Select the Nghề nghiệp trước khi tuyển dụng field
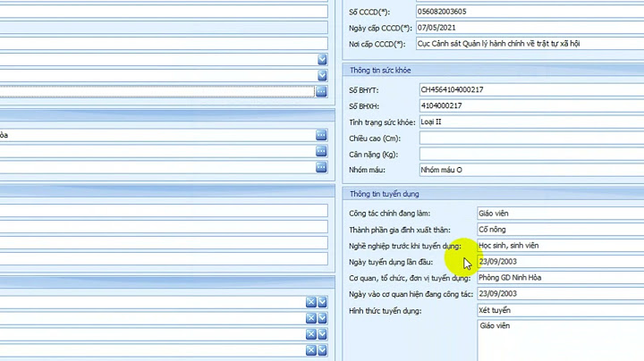The width and height of the screenshot is (644, 361). coord(561,246)
